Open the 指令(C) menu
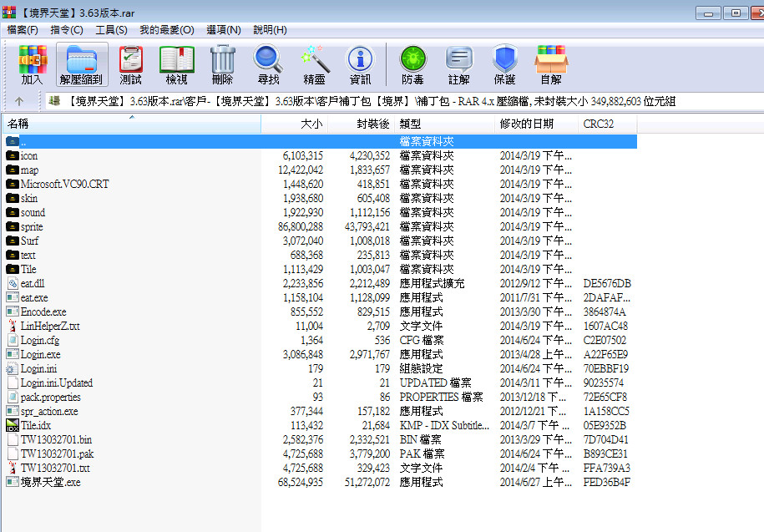The width and height of the screenshot is (764, 532). (67, 30)
